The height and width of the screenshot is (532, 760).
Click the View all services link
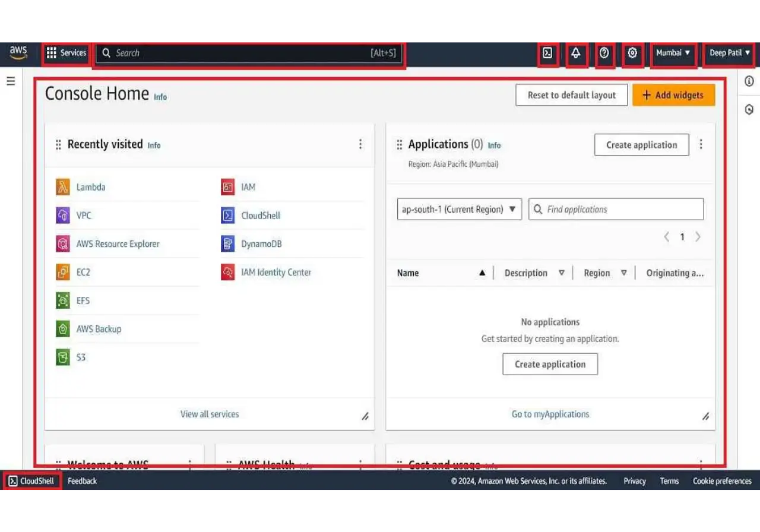point(210,414)
